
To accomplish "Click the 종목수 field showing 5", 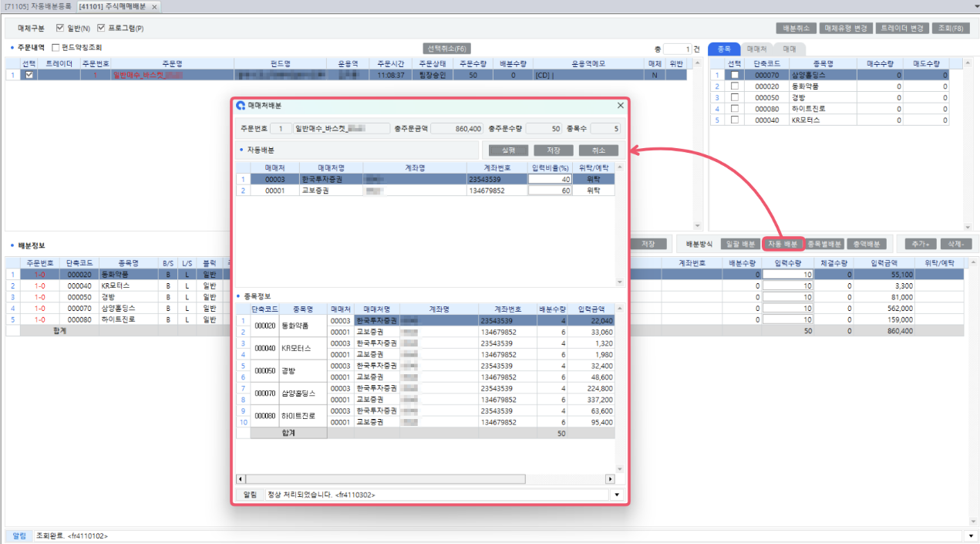I will pyautogui.click(x=604, y=128).
